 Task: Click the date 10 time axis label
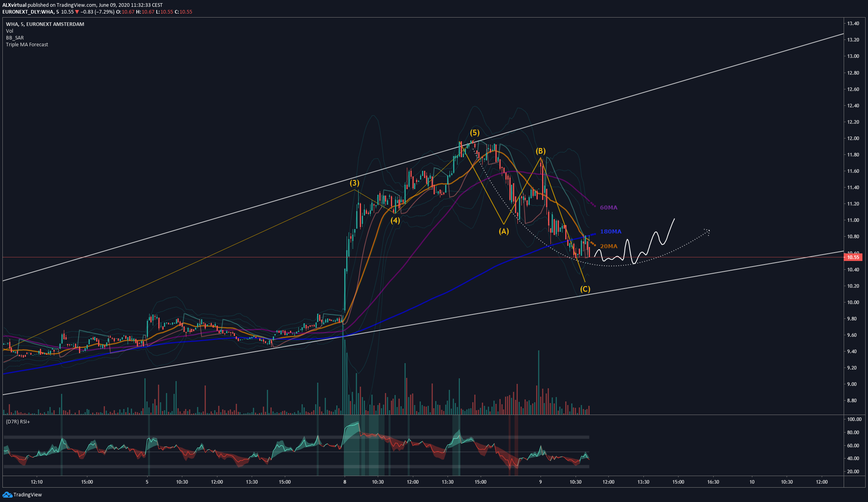click(752, 482)
